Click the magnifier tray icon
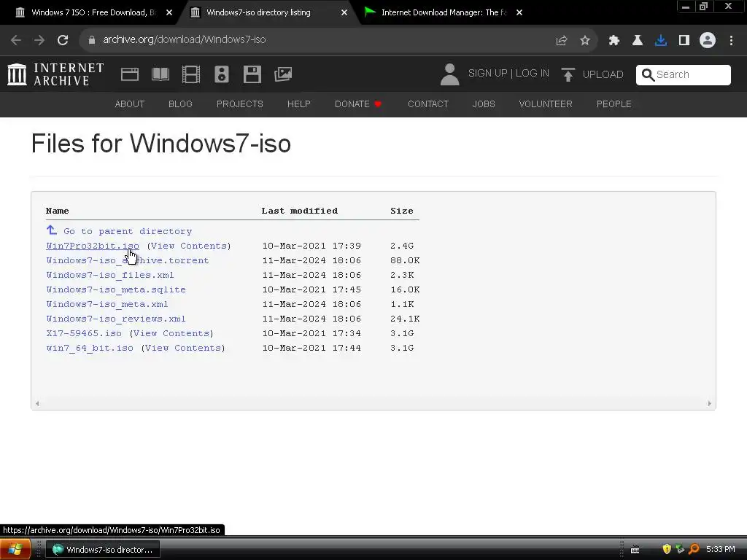 694,549
